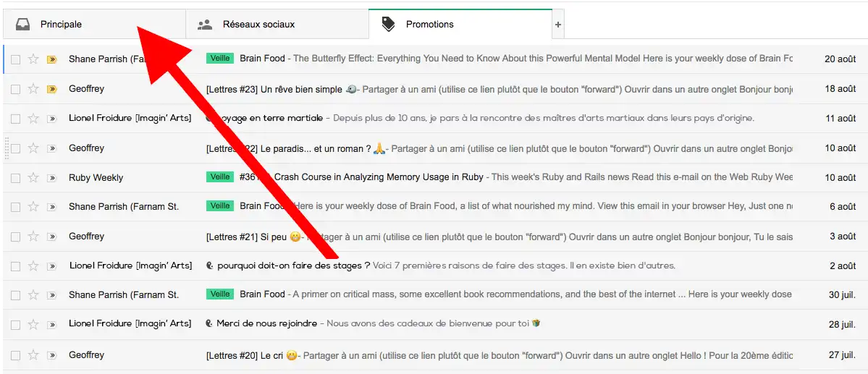Toggle yellow importance marker on 20 août email

click(x=52, y=59)
